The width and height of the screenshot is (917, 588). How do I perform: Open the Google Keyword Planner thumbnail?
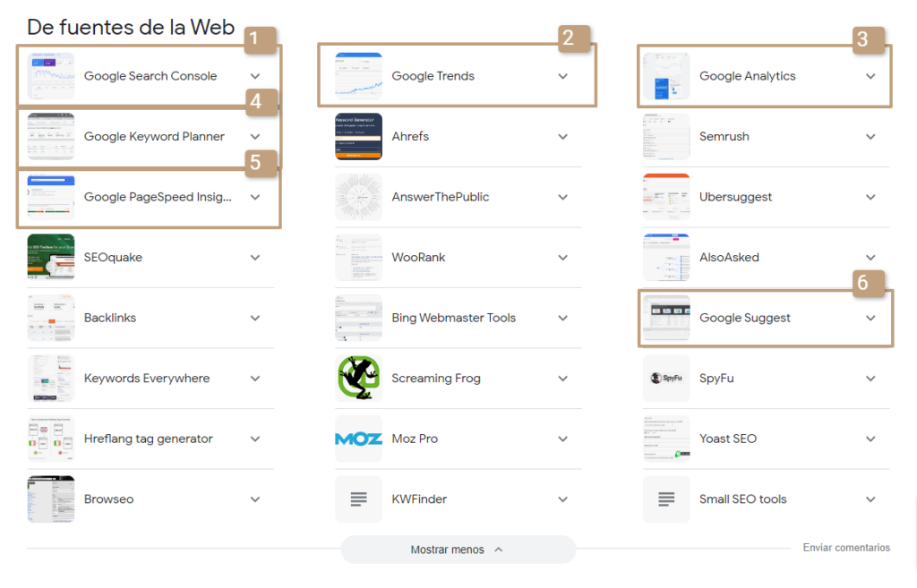click(x=51, y=137)
